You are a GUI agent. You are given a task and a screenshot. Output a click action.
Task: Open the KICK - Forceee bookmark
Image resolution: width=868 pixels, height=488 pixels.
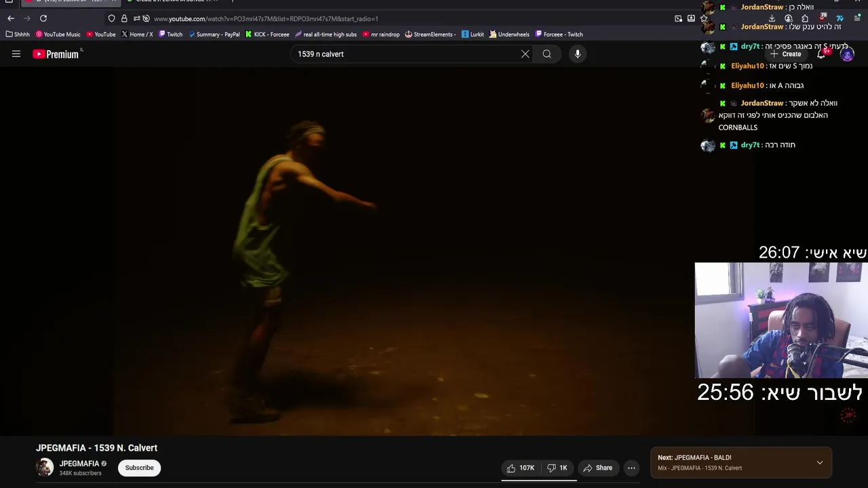click(267, 34)
